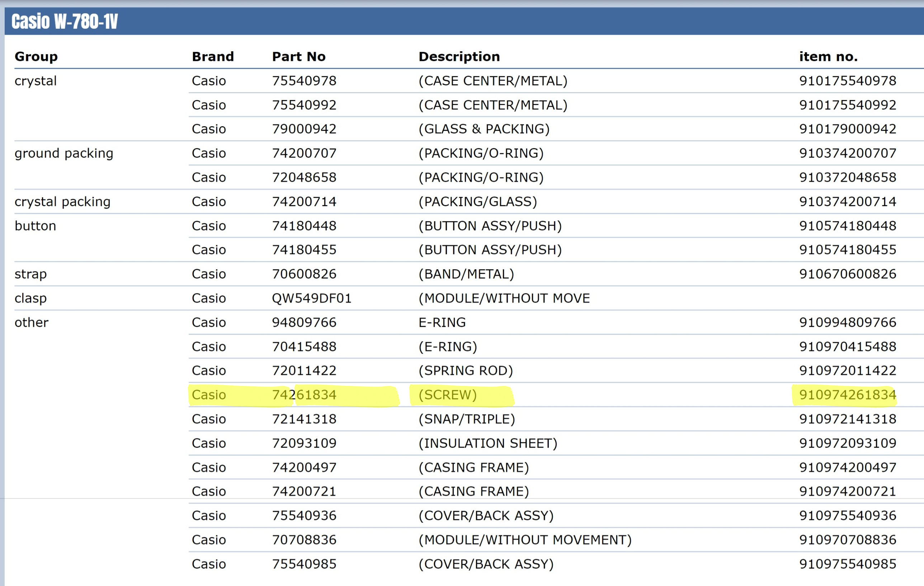The width and height of the screenshot is (924, 586).
Task: Click part number 94809766
Action: 304,323
